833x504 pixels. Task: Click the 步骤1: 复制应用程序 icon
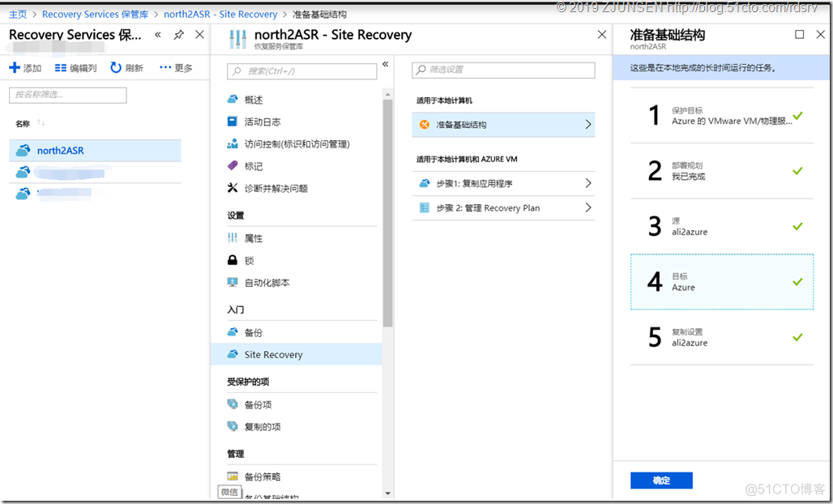tap(424, 183)
